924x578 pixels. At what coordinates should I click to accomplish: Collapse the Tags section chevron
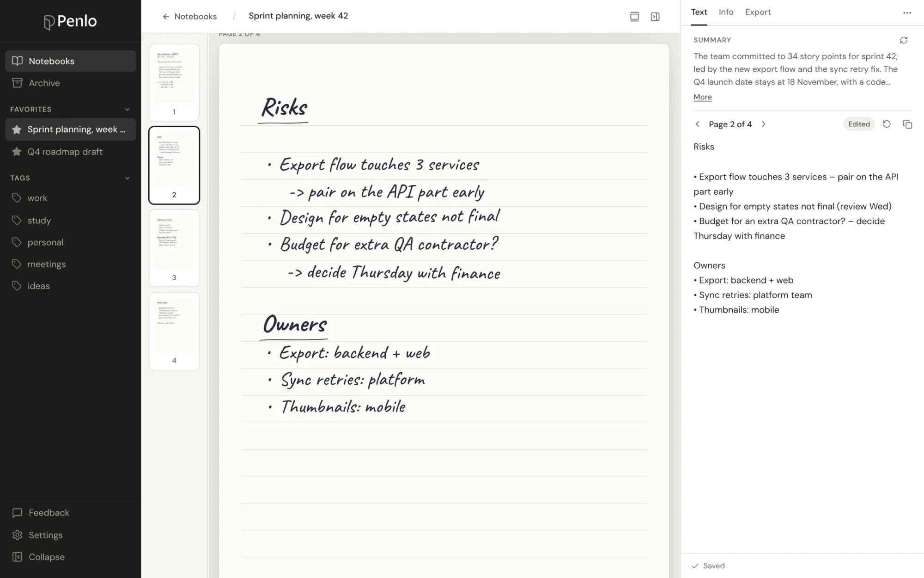128,178
